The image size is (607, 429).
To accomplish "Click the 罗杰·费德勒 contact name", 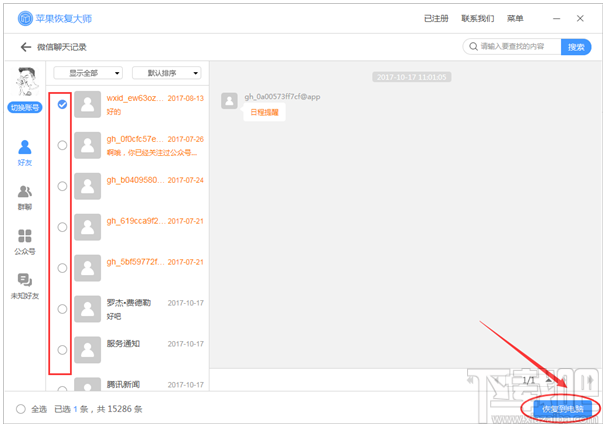I will [129, 303].
